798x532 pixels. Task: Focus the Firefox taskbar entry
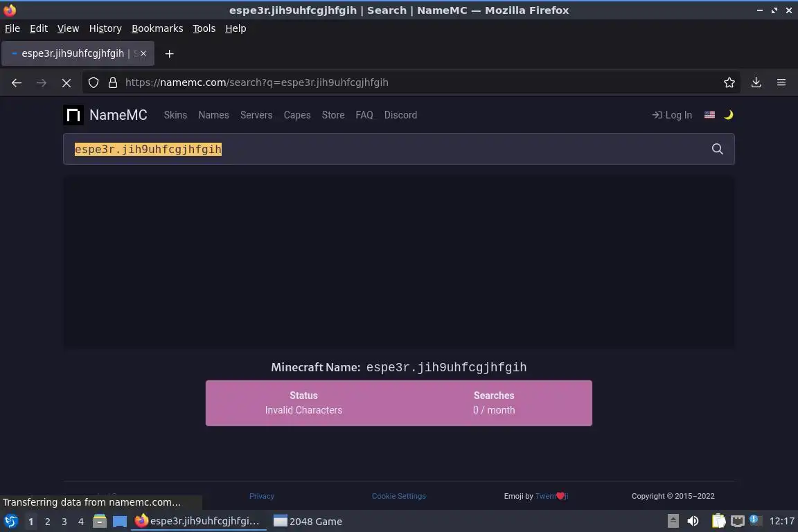tap(199, 522)
